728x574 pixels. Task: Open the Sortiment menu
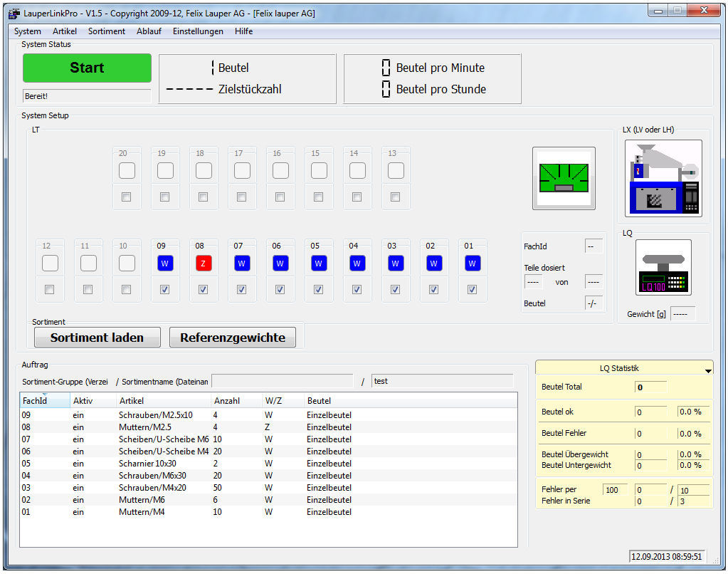(106, 31)
